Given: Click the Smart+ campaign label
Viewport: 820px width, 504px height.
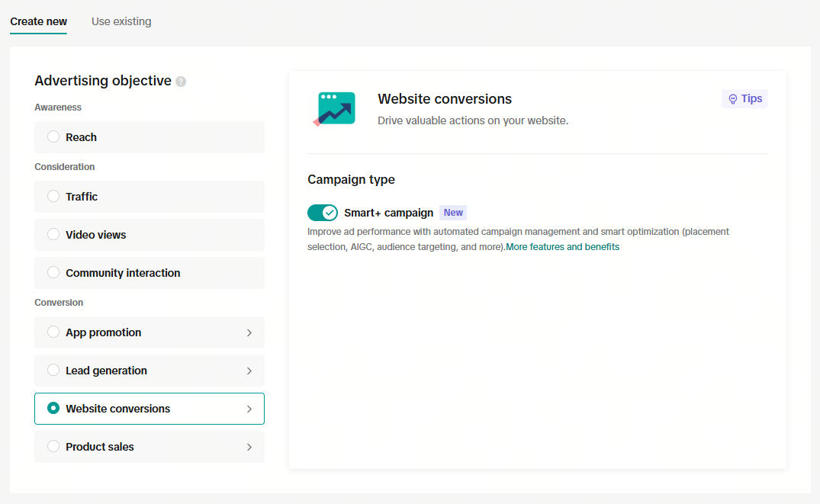Looking at the screenshot, I should click(x=389, y=213).
